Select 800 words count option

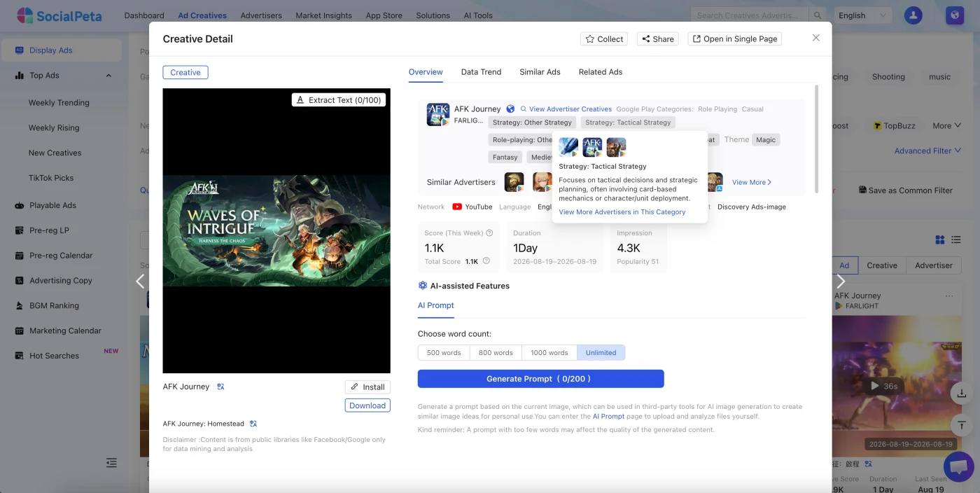click(x=496, y=353)
